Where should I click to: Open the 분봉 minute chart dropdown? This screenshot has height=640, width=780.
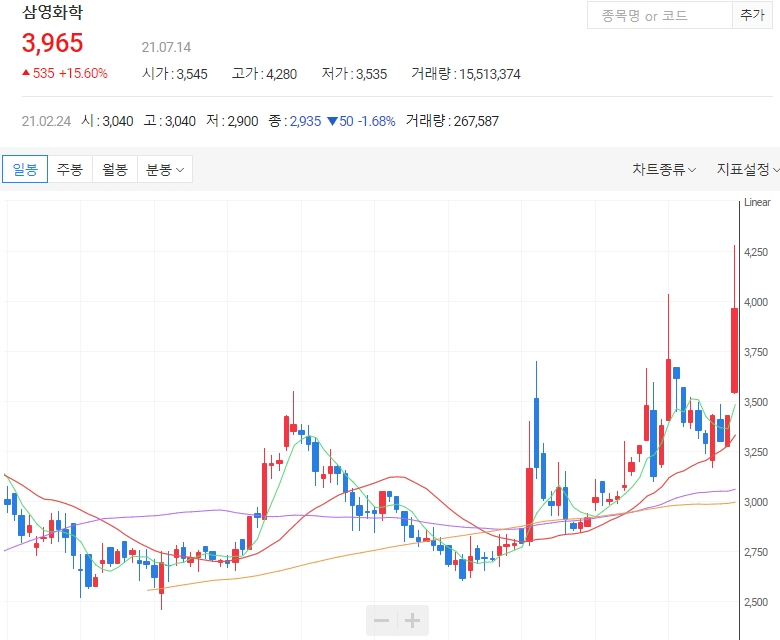tap(165, 169)
